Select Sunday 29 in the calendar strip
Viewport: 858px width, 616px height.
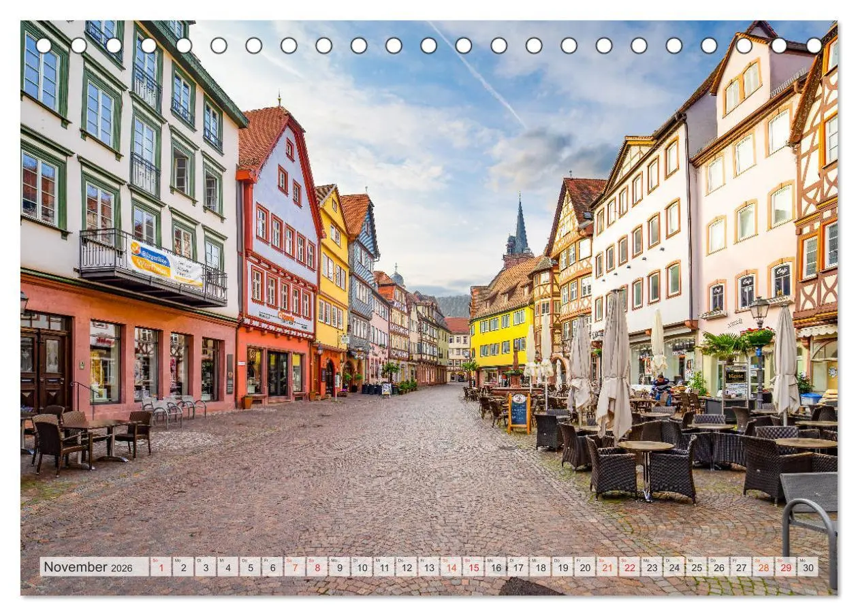coord(785,567)
